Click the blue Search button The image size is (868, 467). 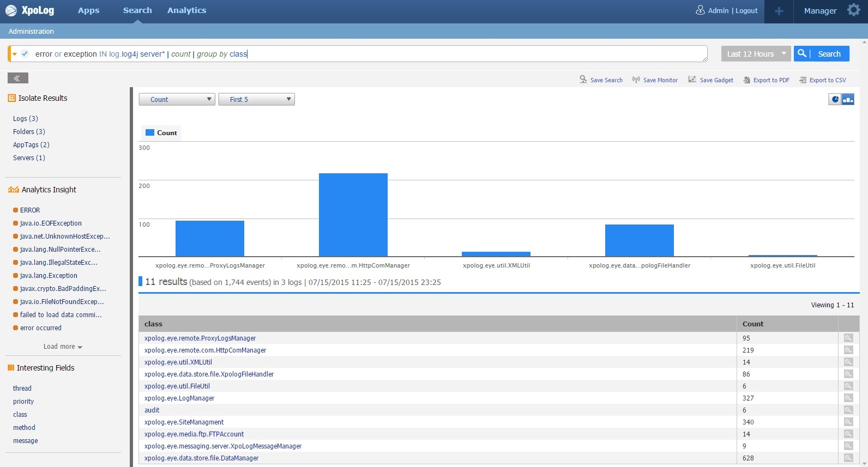click(822, 53)
